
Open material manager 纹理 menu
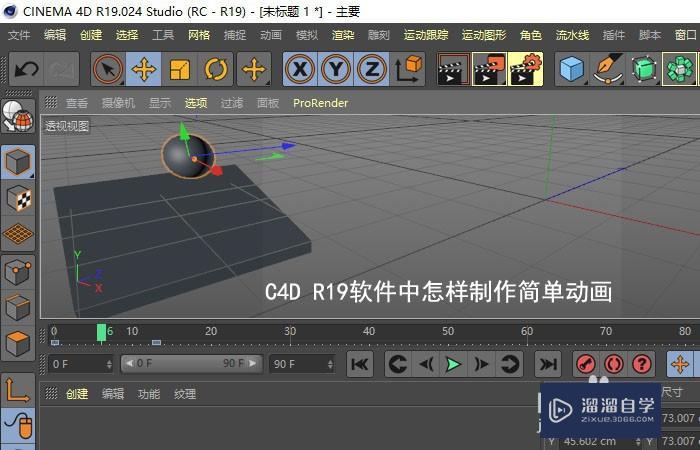185,394
